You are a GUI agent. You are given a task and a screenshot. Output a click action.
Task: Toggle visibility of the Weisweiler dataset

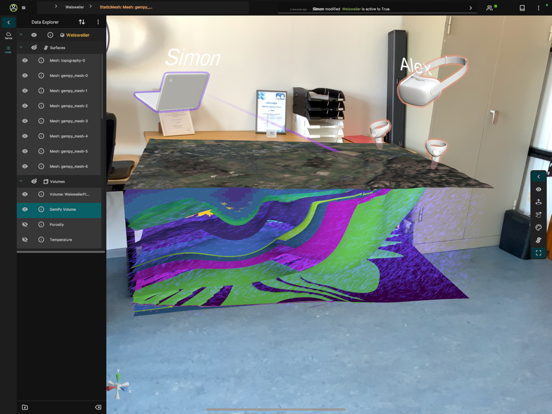tap(34, 35)
